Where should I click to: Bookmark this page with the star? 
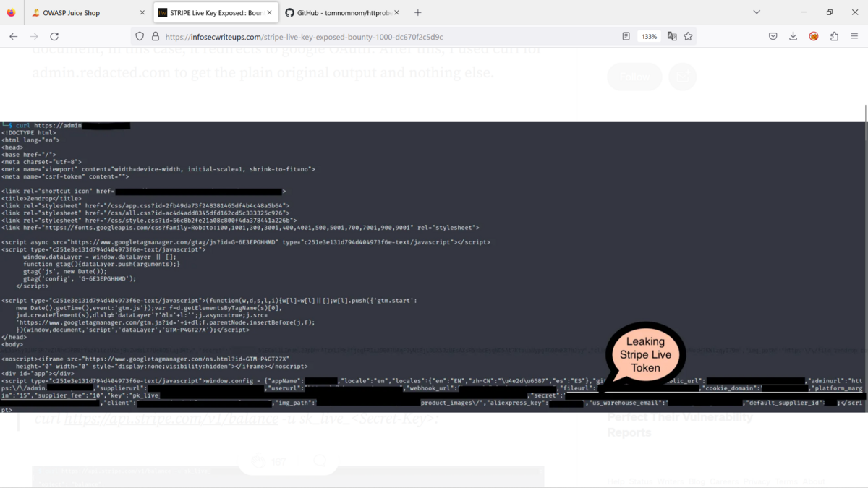(688, 36)
